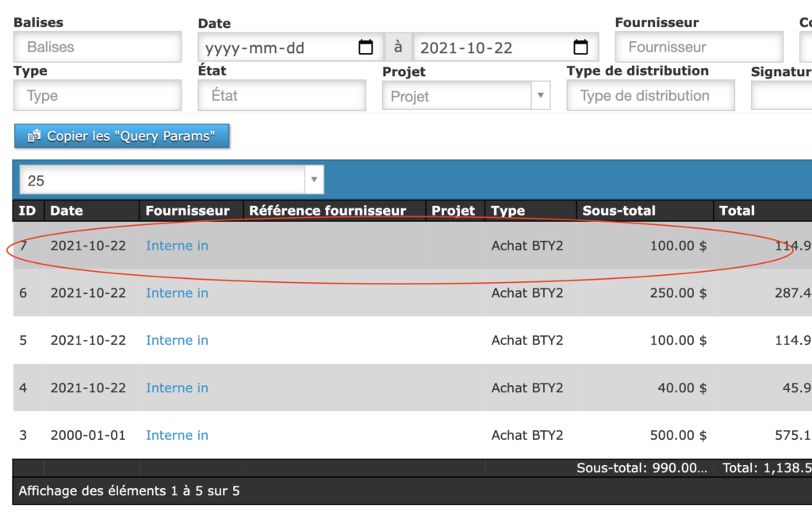Click the Référence fournisseur column header
This screenshot has width=812, height=523.
coord(327,211)
